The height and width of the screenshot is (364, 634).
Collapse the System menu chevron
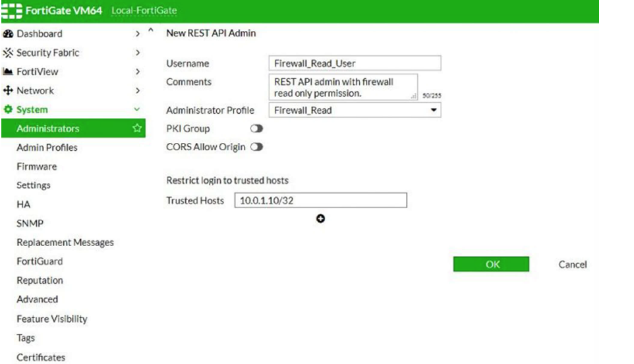click(137, 109)
